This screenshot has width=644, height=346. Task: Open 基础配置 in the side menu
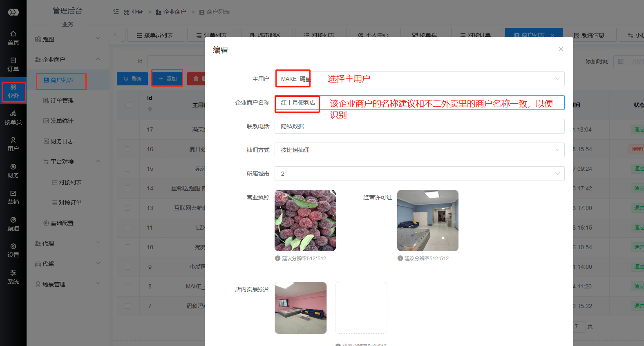coord(62,223)
